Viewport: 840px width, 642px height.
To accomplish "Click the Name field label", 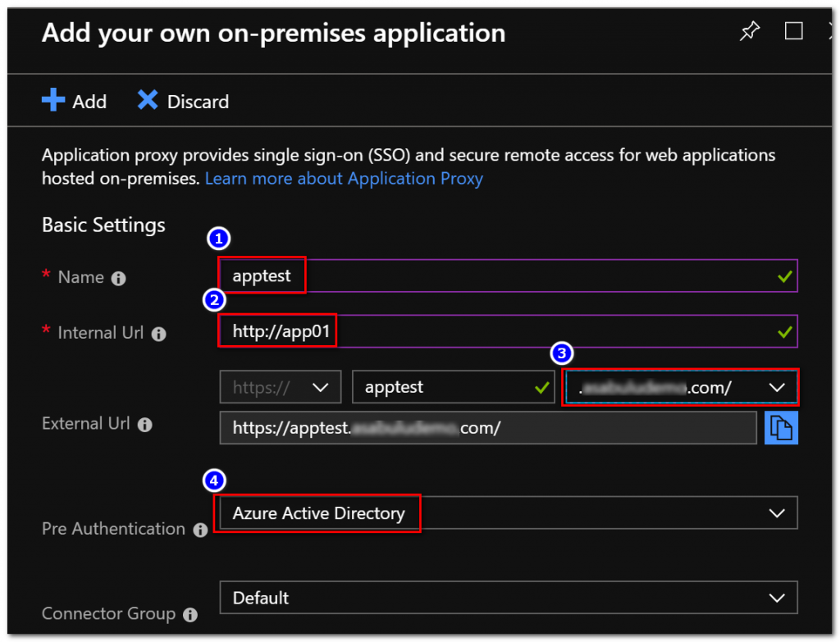I will [x=81, y=277].
